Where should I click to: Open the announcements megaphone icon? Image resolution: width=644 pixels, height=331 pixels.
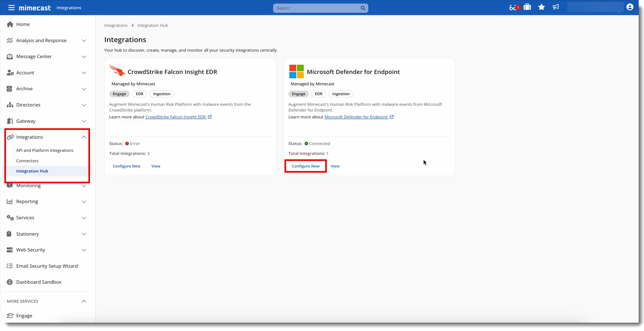click(x=556, y=7)
